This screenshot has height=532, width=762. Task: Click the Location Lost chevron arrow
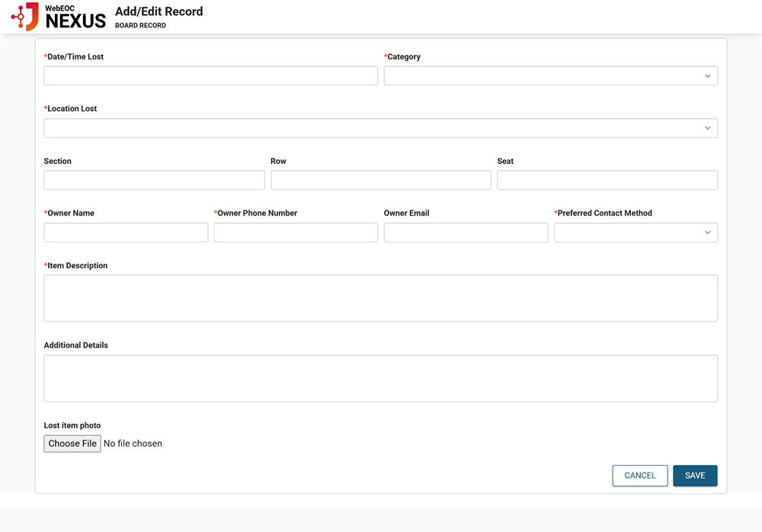(707, 128)
